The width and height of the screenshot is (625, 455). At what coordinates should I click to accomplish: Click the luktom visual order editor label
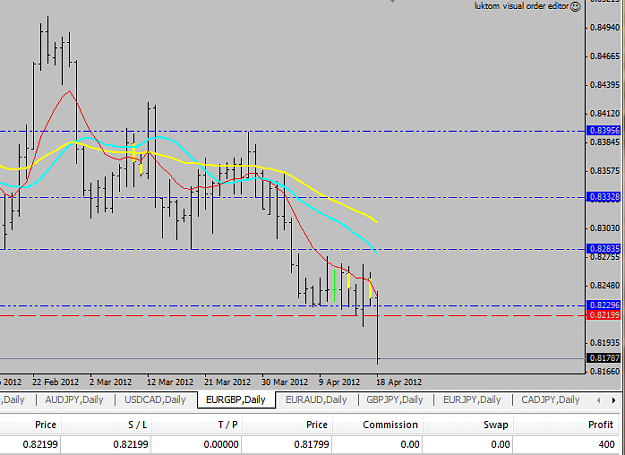pyautogui.click(x=521, y=6)
